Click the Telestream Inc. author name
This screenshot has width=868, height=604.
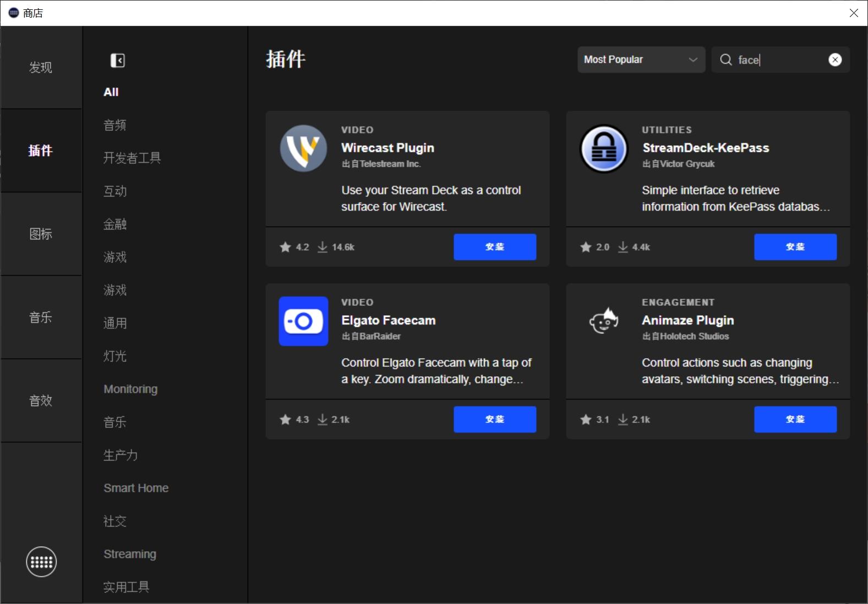[x=390, y=164]
